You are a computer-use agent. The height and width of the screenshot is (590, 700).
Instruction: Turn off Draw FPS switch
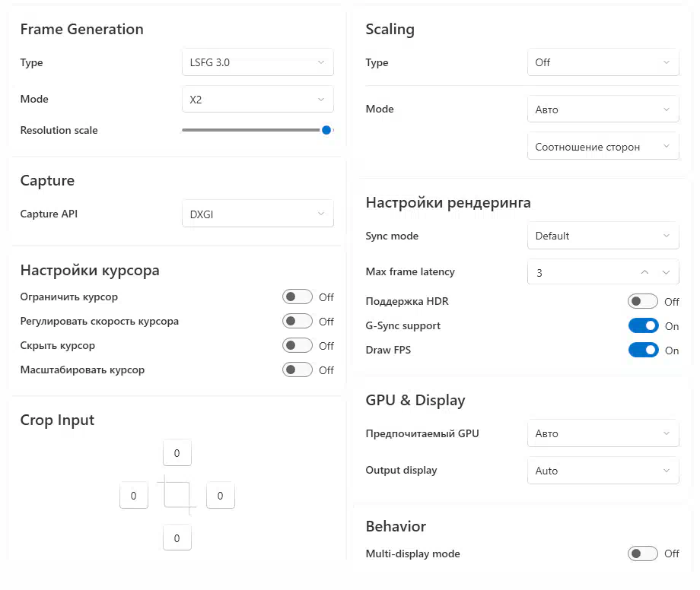(643, 350)
